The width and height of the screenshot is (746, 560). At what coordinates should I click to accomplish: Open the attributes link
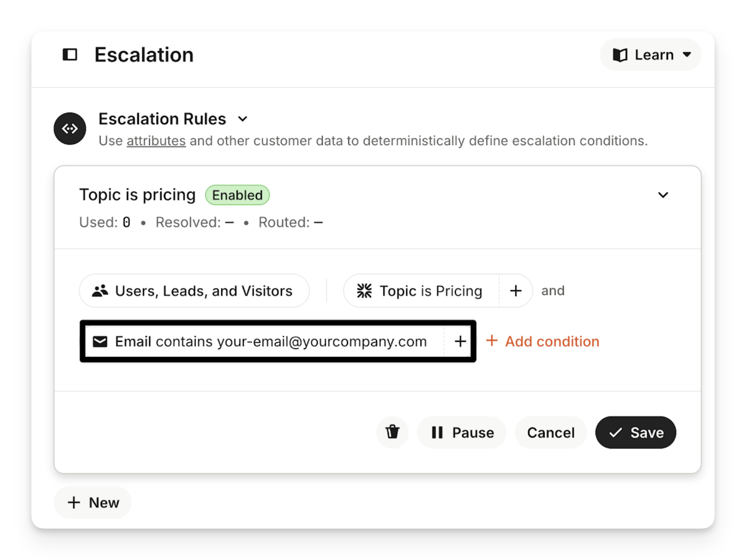coord(156,141)
